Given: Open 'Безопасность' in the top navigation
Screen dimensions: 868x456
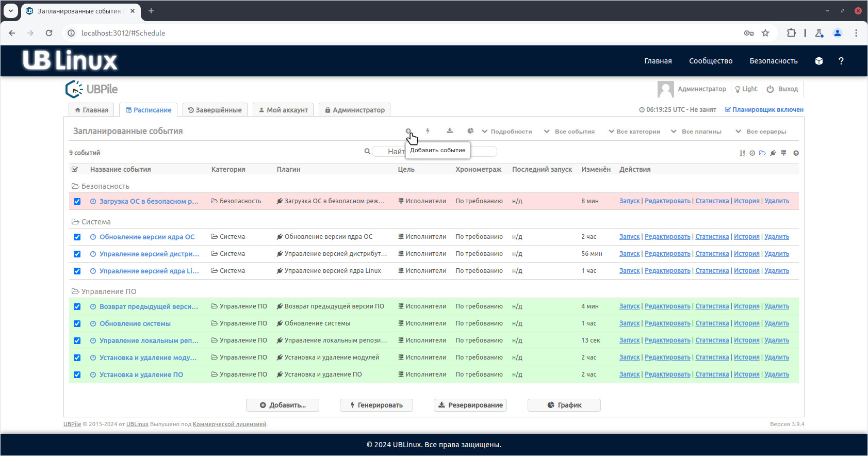Looking at the screenshot, I should coord(774,61).
